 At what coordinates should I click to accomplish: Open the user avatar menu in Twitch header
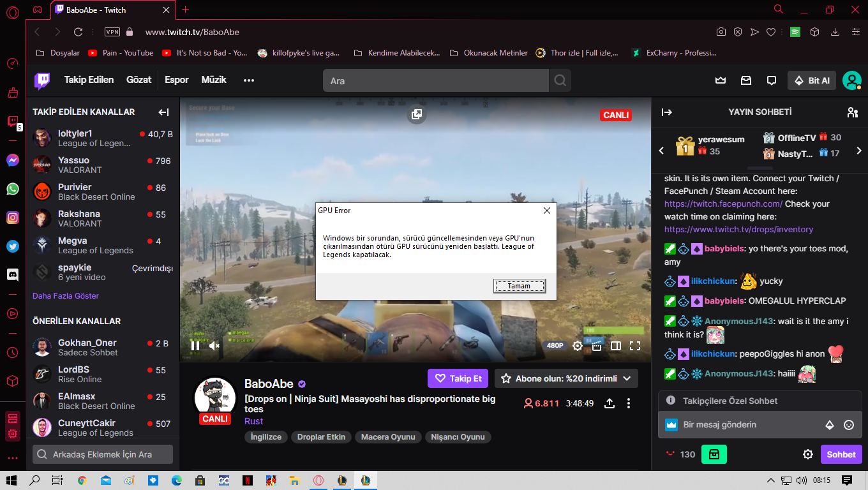click(852, 80)
